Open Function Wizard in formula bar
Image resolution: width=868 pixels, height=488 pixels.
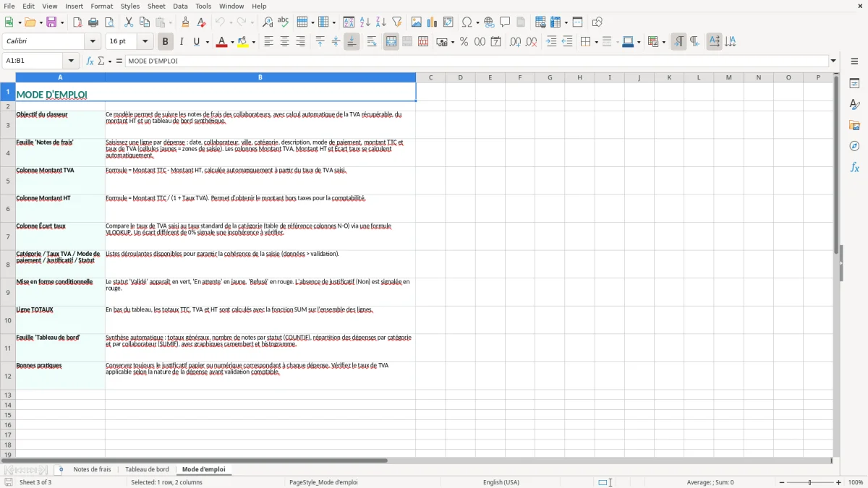point(90,61)
